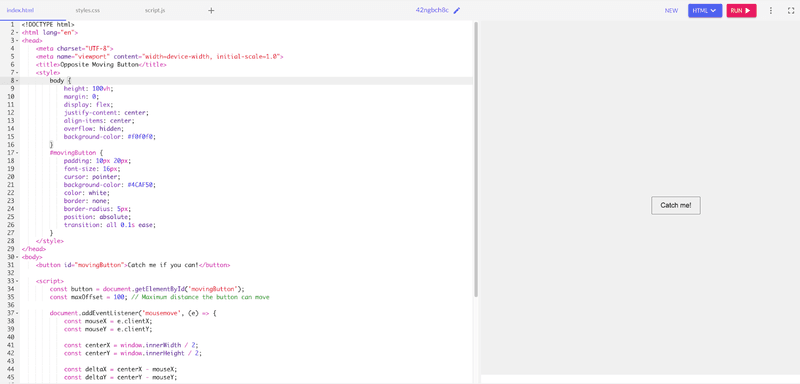The width and height of the screenshot is (800, 384).
Task: Click the 'Catch me!' button in the preview
Action: 676,206
